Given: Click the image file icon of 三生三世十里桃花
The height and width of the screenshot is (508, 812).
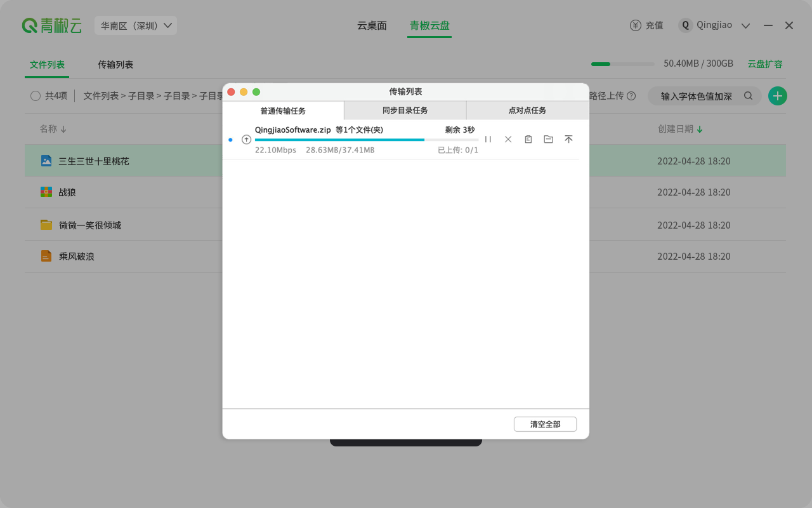Looking at the screenshot, I should pos(46,161).
